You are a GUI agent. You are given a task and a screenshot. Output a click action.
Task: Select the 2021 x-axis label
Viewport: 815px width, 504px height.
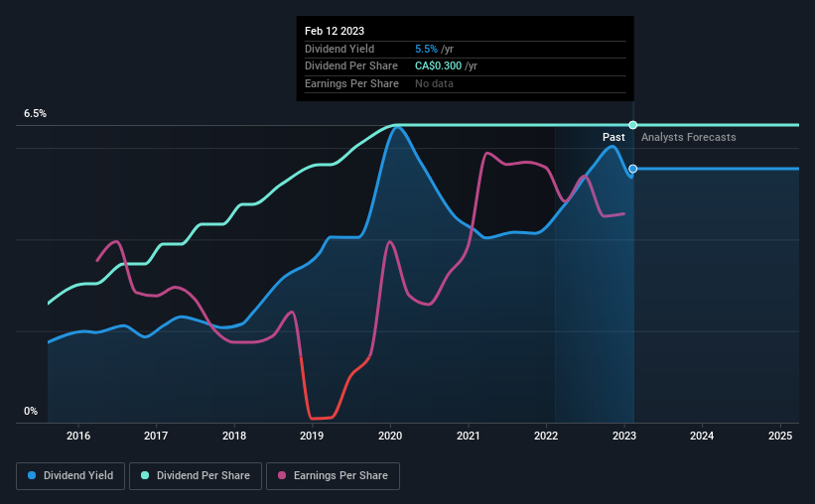coord(469,436)
